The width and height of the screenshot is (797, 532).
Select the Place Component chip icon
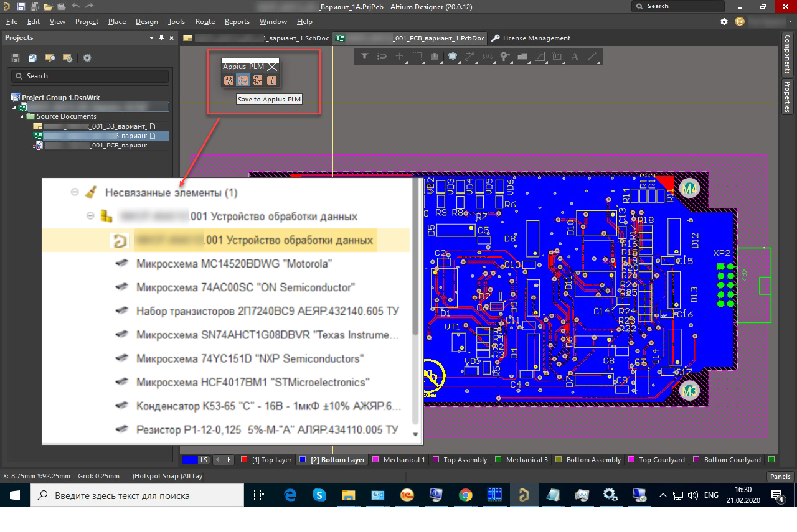coord(451,56)
